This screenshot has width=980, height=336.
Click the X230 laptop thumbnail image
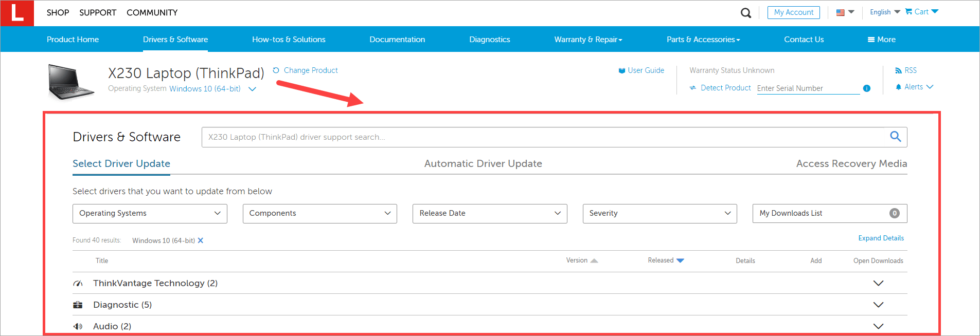(71, 81)
